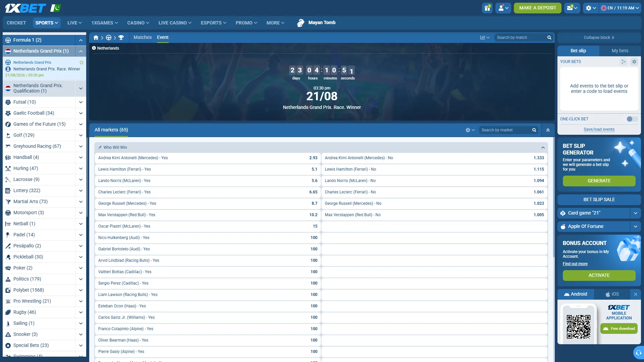Click the trophy breadcrumb icon
Viewport: 644px width, 362px height.
tap(121, 38)
